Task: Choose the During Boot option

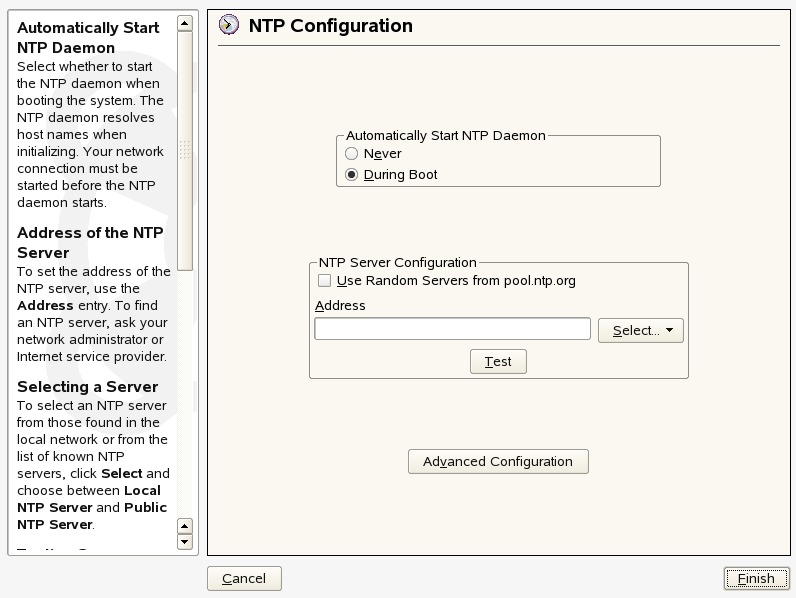Action: tap(351, 174)
